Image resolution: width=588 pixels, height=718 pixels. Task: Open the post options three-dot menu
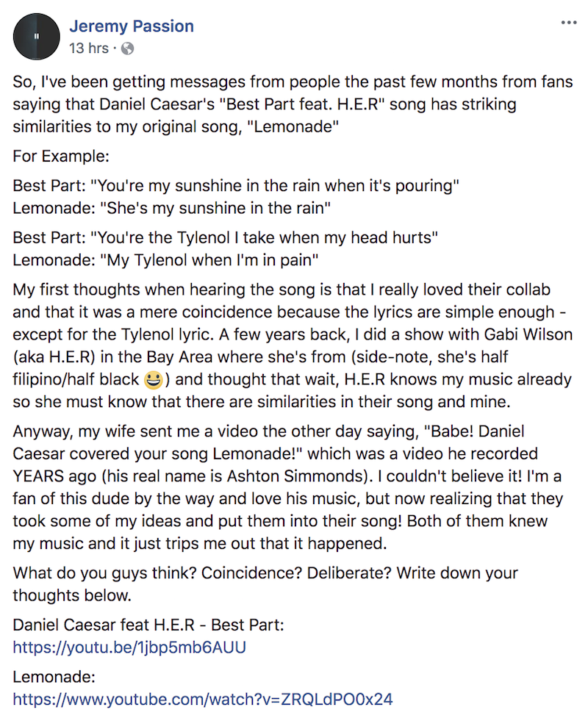tap(569, 23)
